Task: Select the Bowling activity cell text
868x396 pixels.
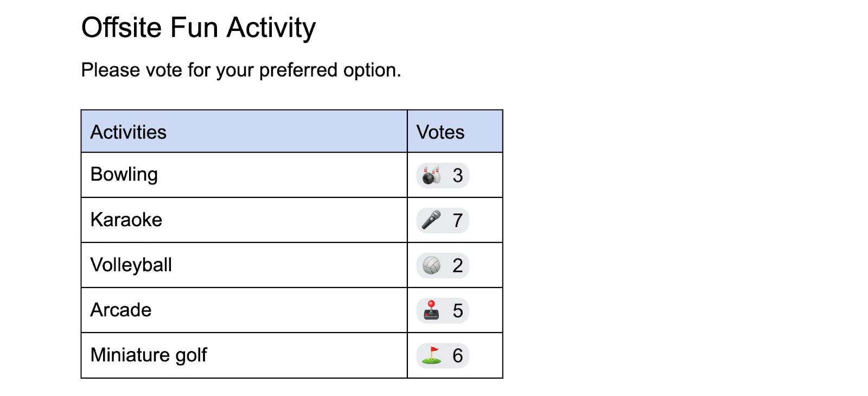Action: [124, 175]
